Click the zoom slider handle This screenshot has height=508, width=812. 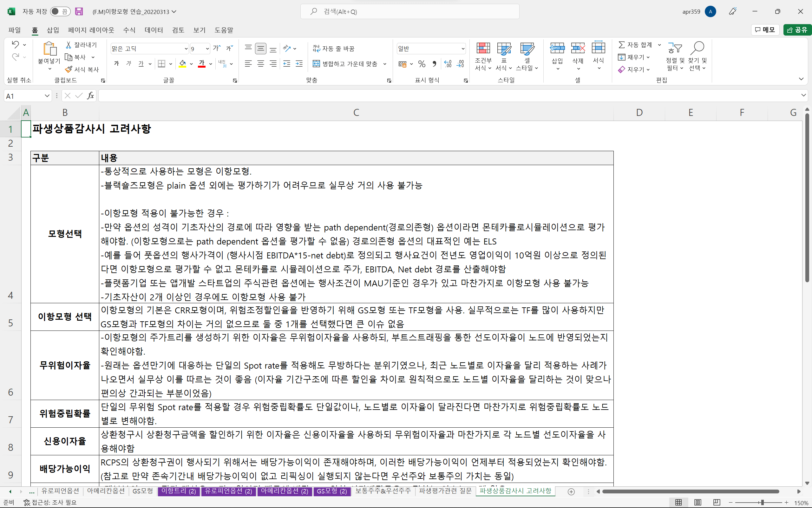(x=762, y=502)
